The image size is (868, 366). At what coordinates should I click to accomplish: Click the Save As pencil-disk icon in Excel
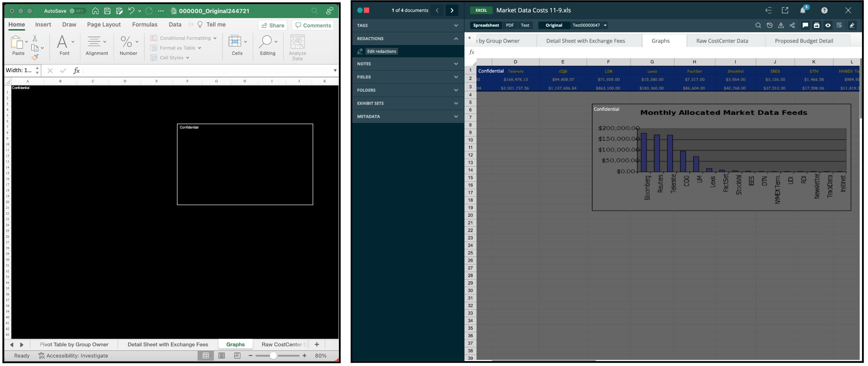tap(119, 11)
